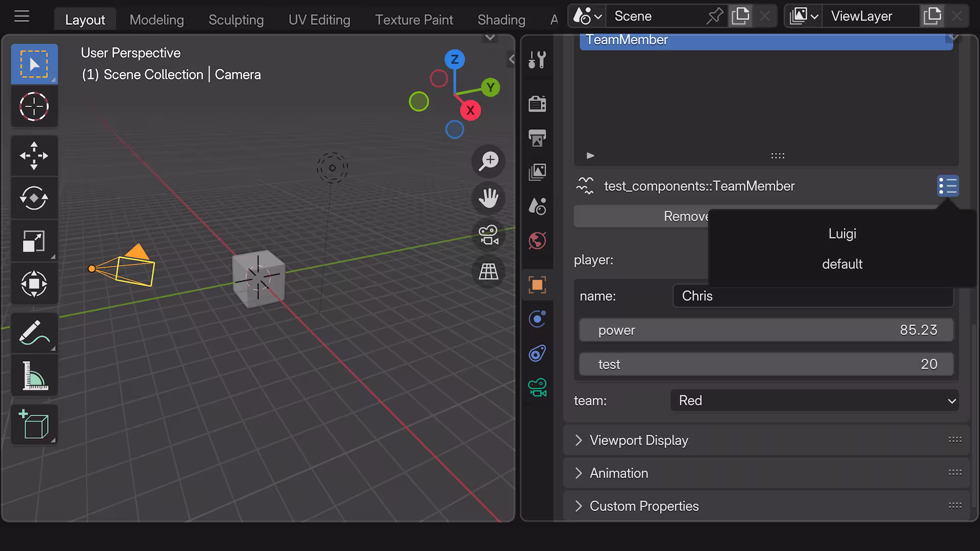Adjust the test value slider

click(x=766, y=364)
